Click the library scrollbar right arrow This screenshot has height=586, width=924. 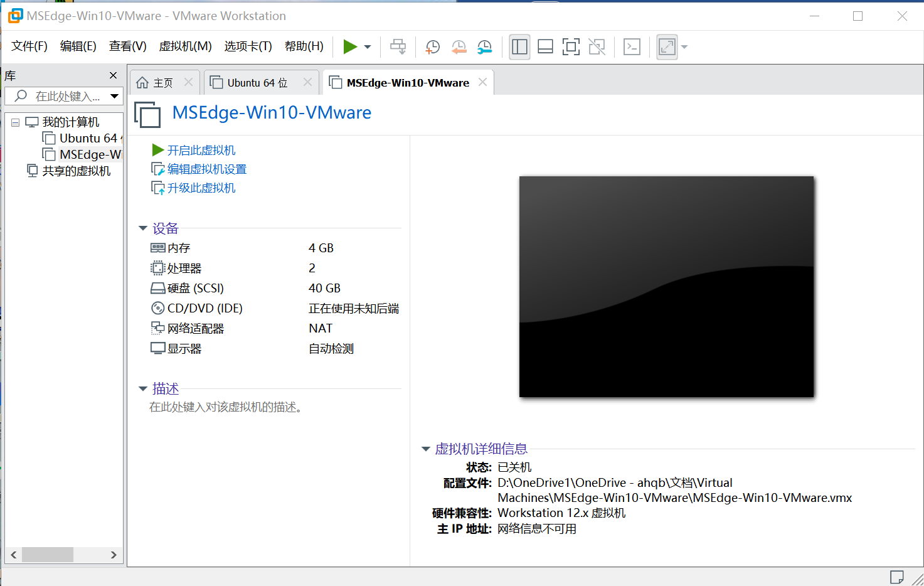(x=114, y=555)
